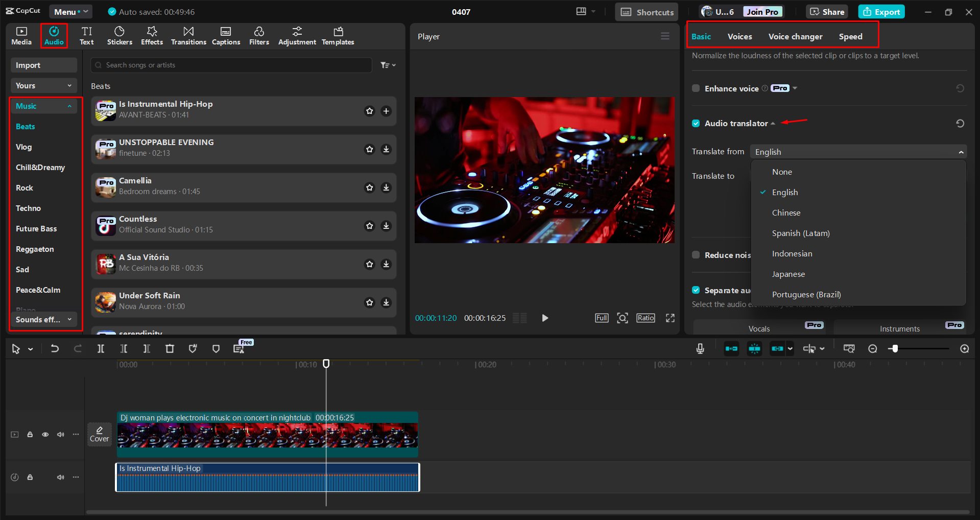Click the Delete icon in the timeline toolbar
The image size is (980, 520).
(x=170, y=348)
